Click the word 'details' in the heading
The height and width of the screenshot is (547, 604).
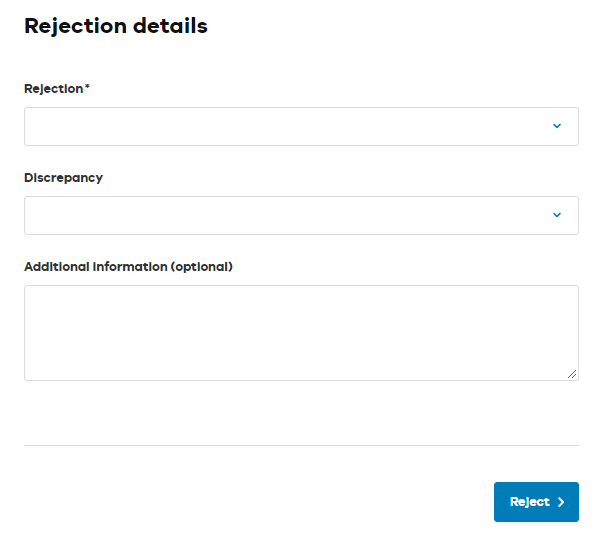coord(168,26)
